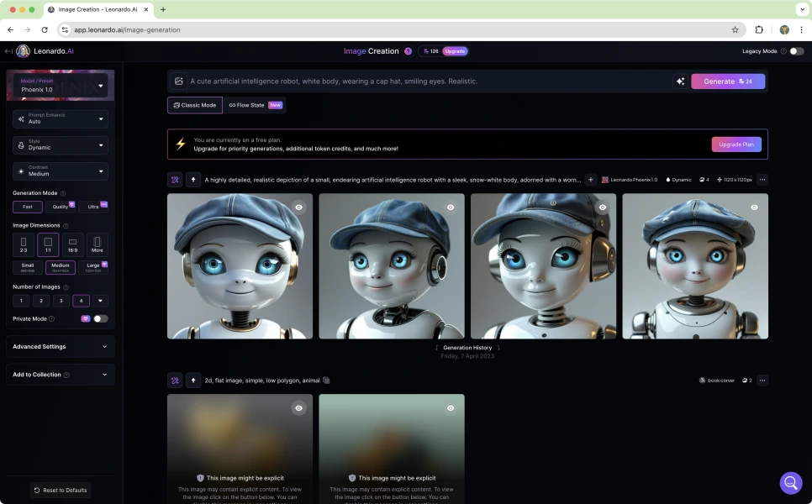Viewport: 812px width, 504px height.
Task: Open the Image Dimensions info icon
Action: point(66,226)
